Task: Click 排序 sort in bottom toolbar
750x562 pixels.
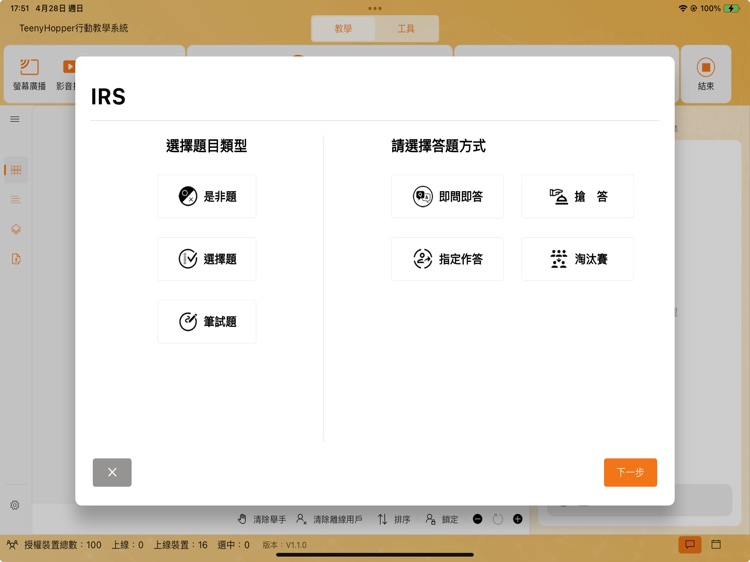Action: coord(394,519)
